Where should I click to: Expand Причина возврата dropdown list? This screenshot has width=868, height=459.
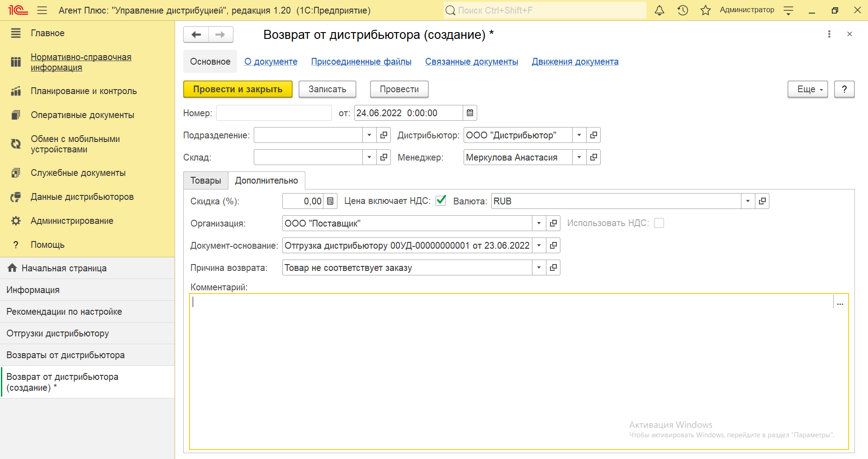pyautogui.click(x=539, y=268)
